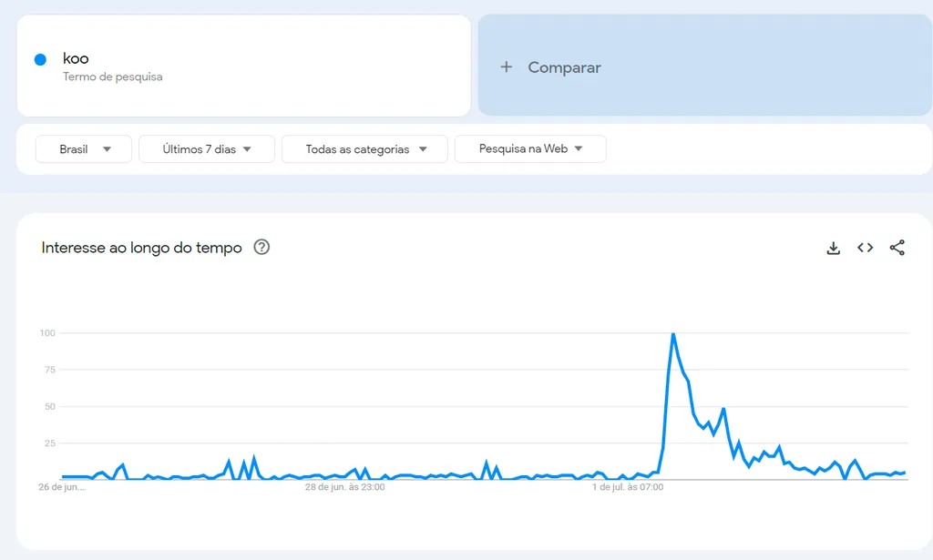Select the 1 de jul. axis label

(x=630, y=486)
